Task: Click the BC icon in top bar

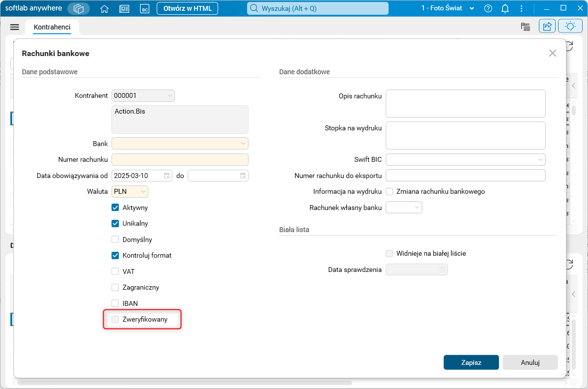Action: point(144,8)
